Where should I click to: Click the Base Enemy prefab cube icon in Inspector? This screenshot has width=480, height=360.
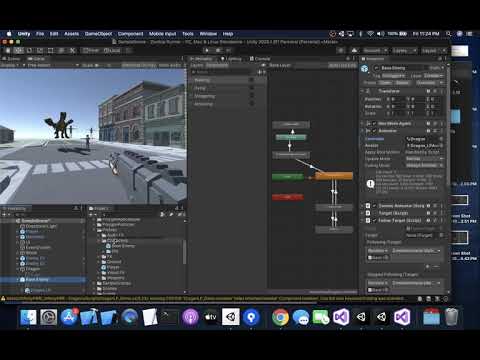tap(364, 69)
